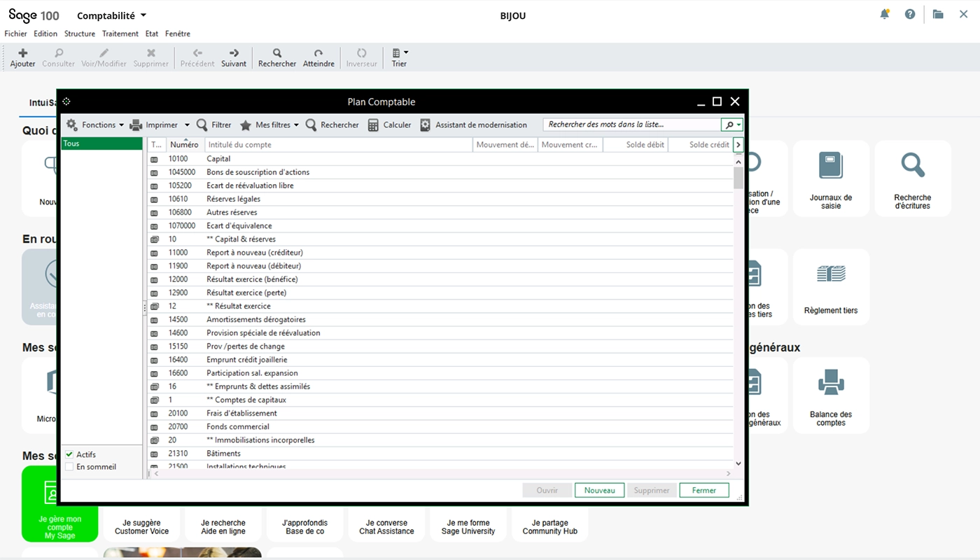
Task: Click the Ajouter plus icon
Action: (x=23, y=53)
